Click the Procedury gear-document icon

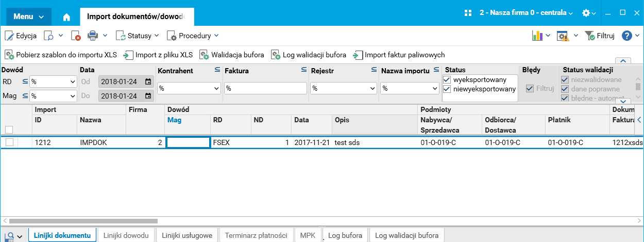[x=172, y=36]
